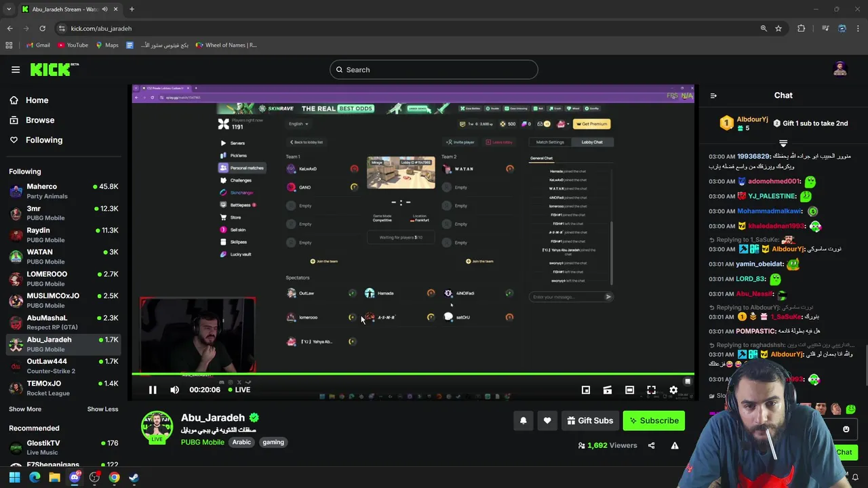This screenshot has width=868, height=488.
Task: Open Windows Start menu
Action: click(x=15, y=477)
